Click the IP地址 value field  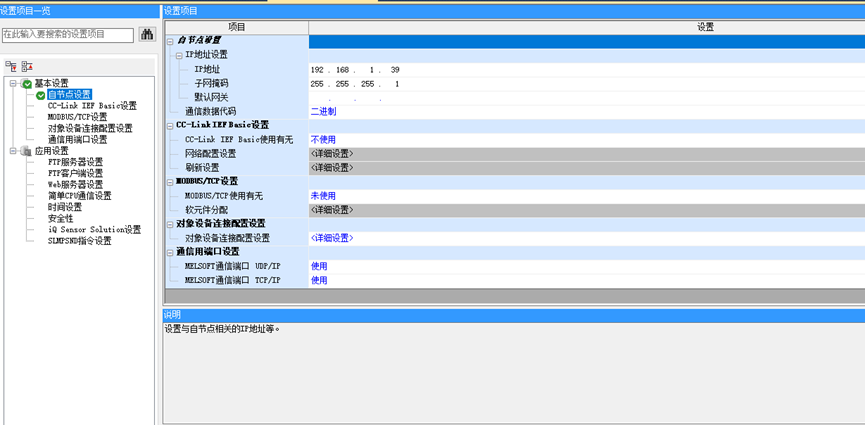(355, 70)
